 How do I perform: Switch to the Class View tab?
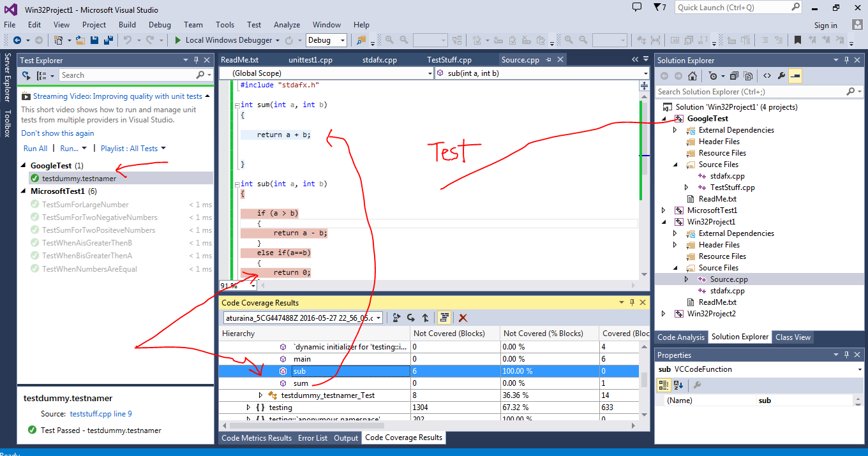click(x=793, y=337)
